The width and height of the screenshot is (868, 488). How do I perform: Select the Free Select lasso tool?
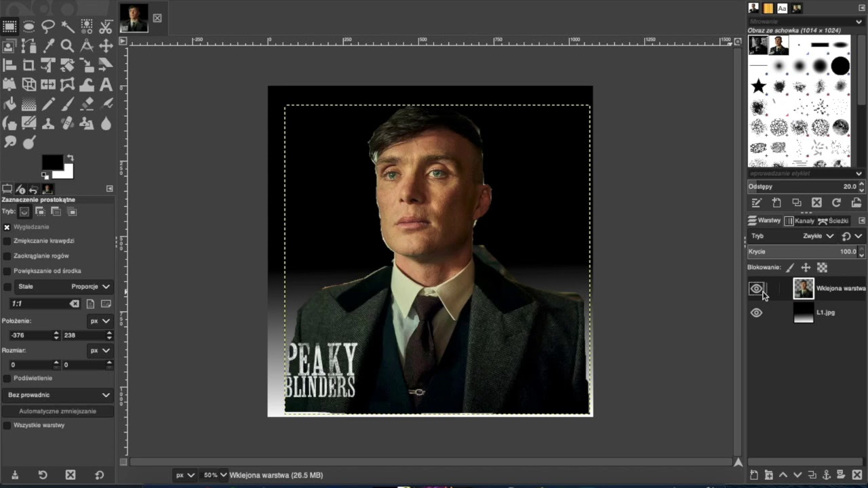point(48,27)
